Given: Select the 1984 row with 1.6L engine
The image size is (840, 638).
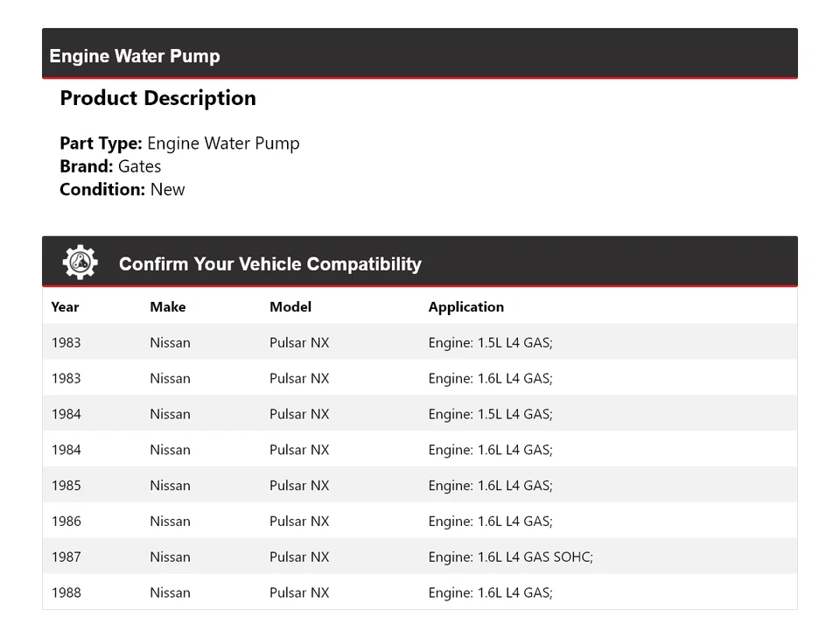Looking at the screenshot, I should (x=420, y=449).
